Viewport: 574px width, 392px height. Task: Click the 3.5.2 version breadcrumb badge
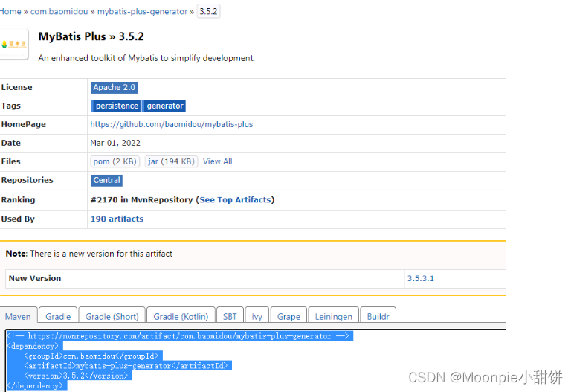(208, 11)
